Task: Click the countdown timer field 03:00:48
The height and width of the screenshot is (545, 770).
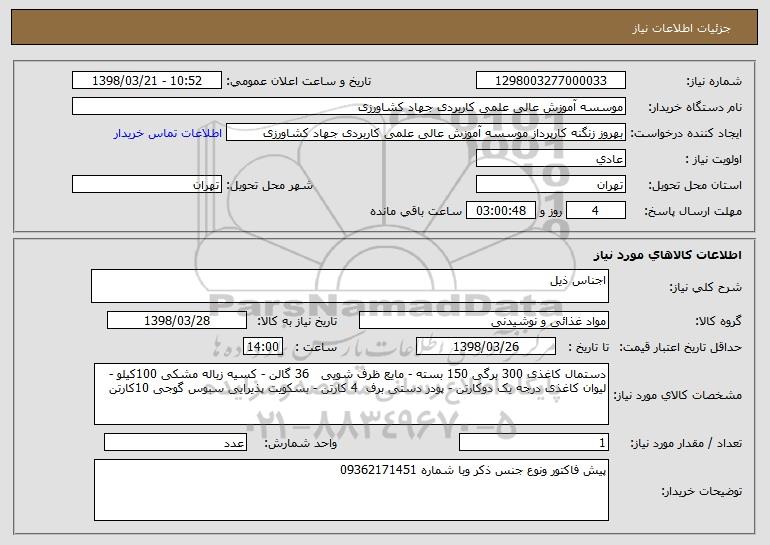Action: 500,211
